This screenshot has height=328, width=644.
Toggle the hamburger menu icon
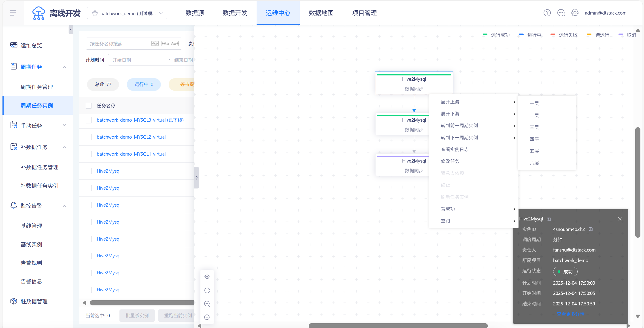13,13
